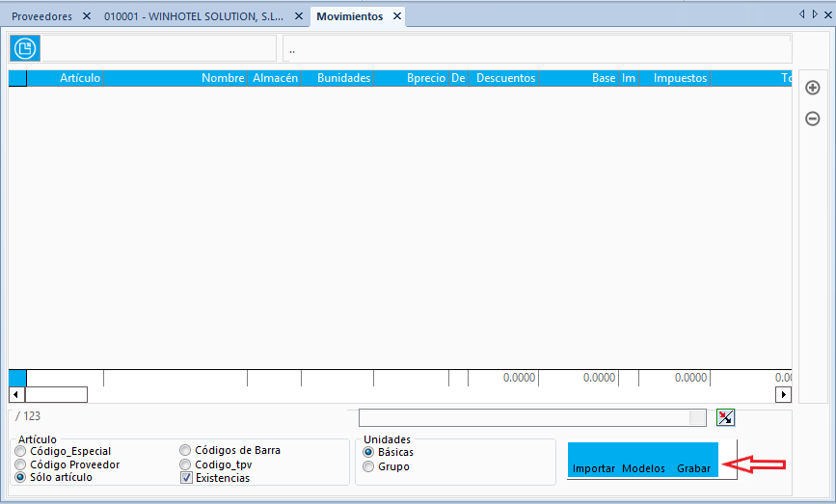Click the Im column header

click(x=629, y=78)
